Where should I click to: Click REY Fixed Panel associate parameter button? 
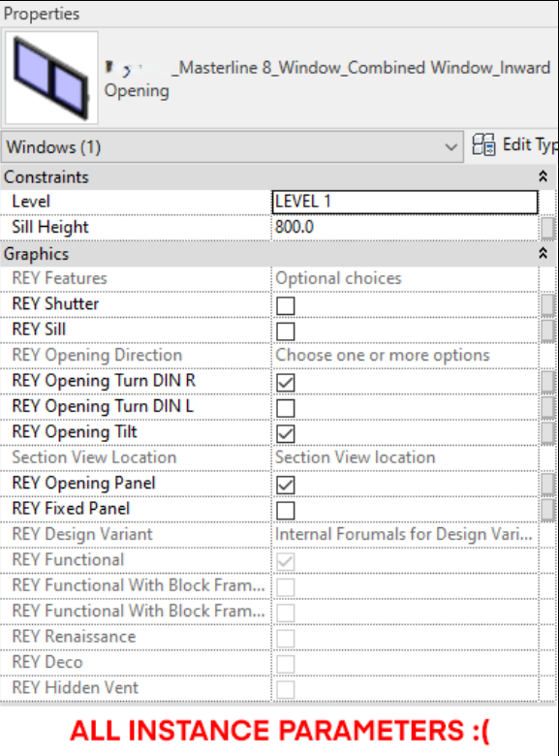click(547, 510)
